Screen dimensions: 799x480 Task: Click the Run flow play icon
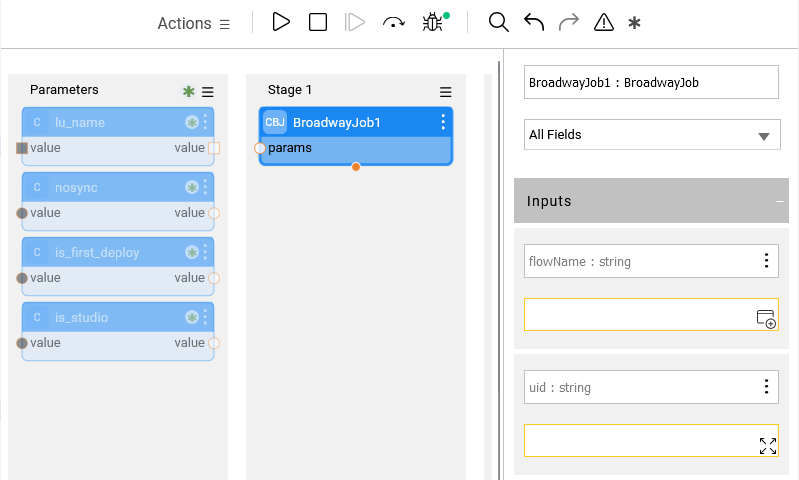pyautogui.click(x=281, y=22)
